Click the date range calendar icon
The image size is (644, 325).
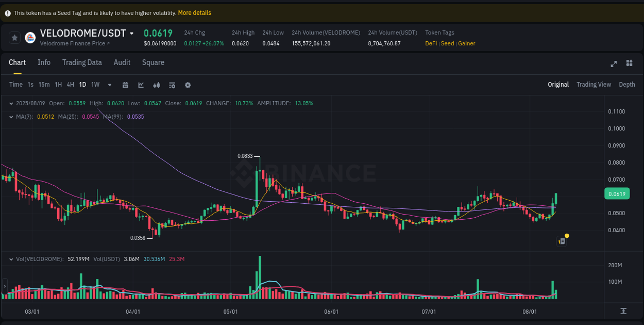pos(125,85)
